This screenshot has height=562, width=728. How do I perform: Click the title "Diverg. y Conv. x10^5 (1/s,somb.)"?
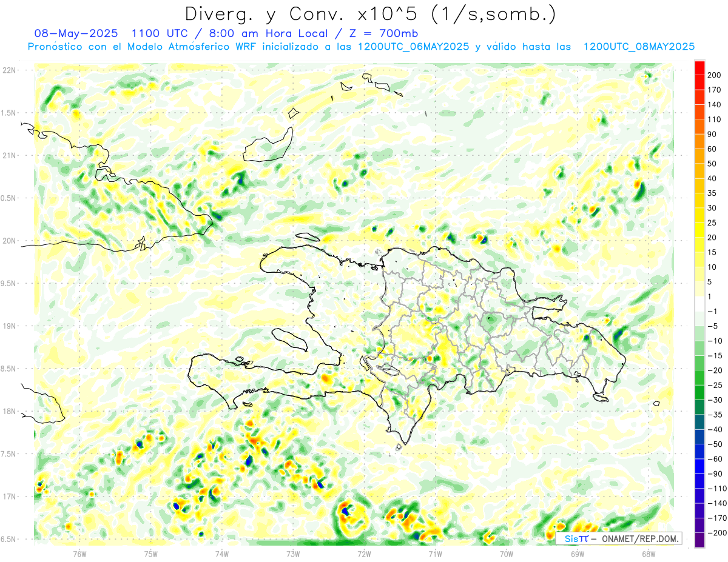point(370,13)
